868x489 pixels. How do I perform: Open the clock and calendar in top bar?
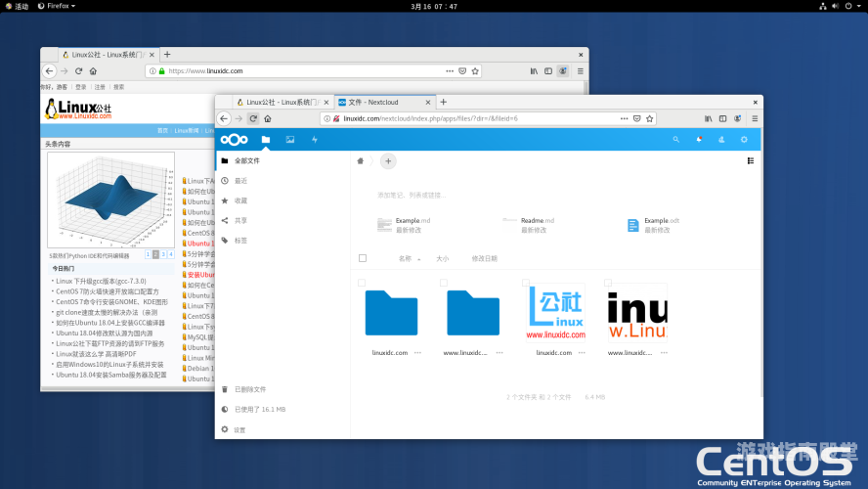coord(434,6)
